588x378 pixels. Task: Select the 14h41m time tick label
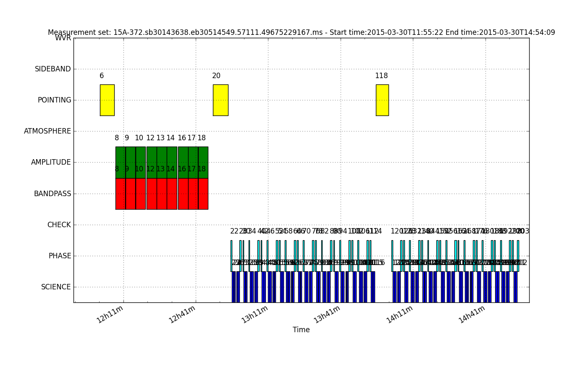pos(472,314)
